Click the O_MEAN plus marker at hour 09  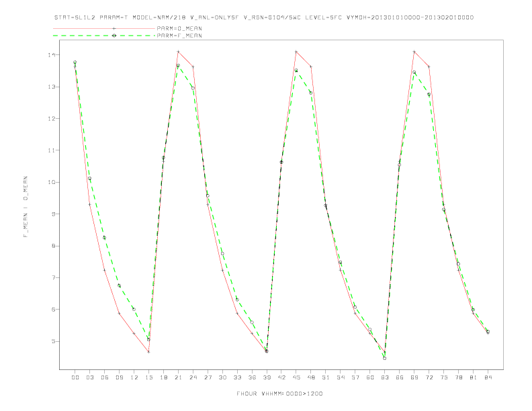(119, 314)
